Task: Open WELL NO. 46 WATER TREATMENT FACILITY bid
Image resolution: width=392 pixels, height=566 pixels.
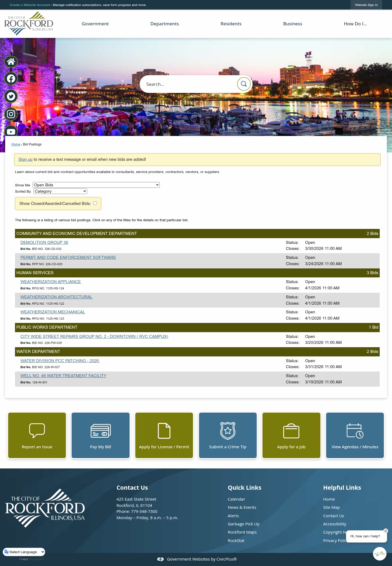Action: click(63, 376)
